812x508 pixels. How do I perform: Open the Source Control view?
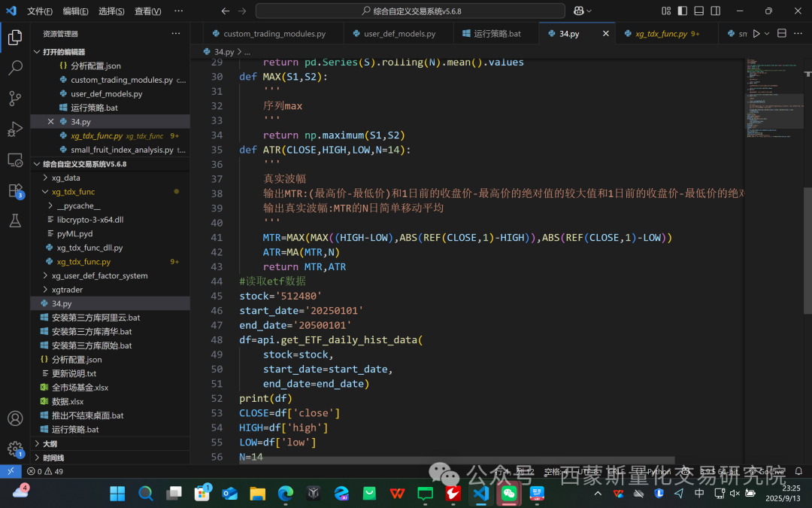click(x=15, y=98)
